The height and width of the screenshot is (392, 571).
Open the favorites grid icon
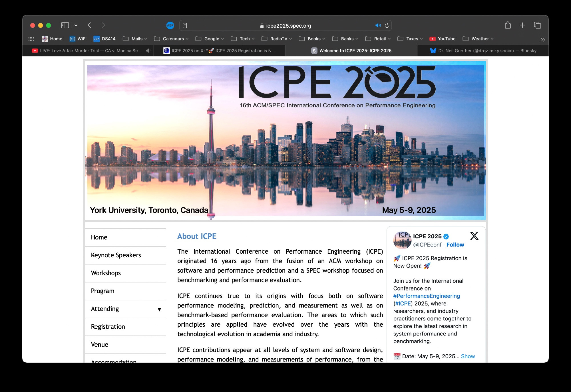click(31, 39)
